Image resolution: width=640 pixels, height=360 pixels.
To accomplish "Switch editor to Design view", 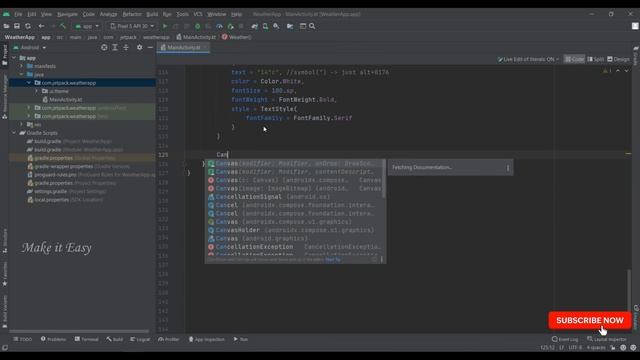I will pos(618,59).
